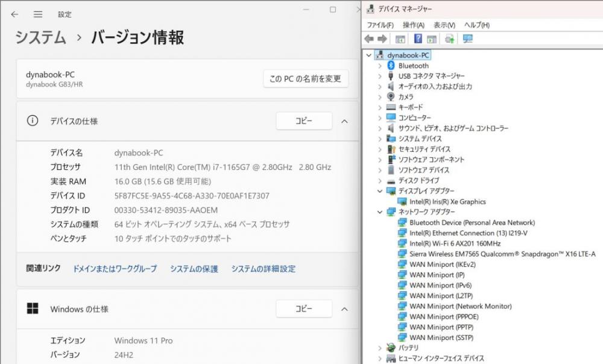
Task: Click the processor value i7-1165G7 text
Action: 223,167
